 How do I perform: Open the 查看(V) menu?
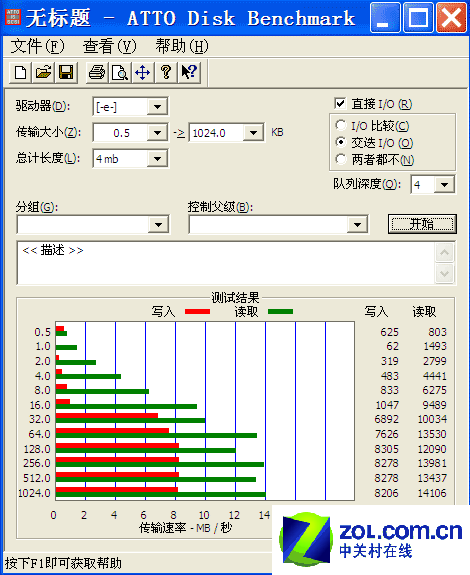(109, 47)
